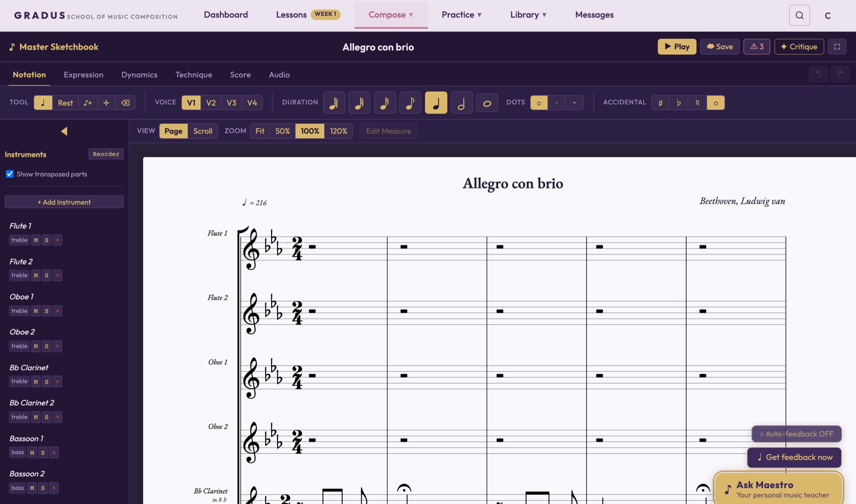Apply the natural accidental
The image size is (856, 504).
697,103
